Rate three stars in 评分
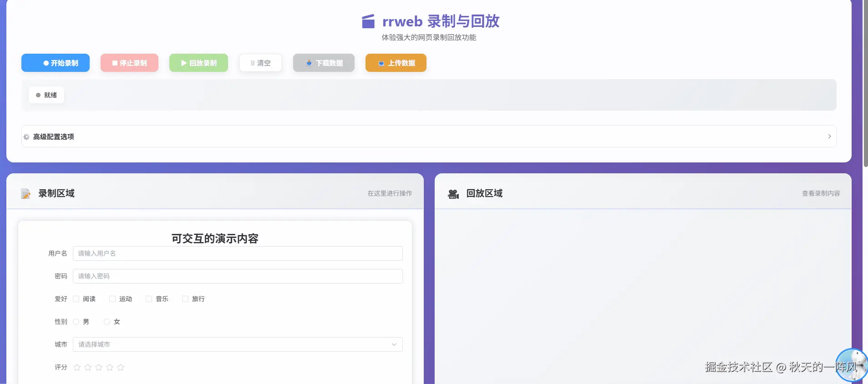Image resolution: width=868 pixels, height=384 pixels. pos(99,367)
